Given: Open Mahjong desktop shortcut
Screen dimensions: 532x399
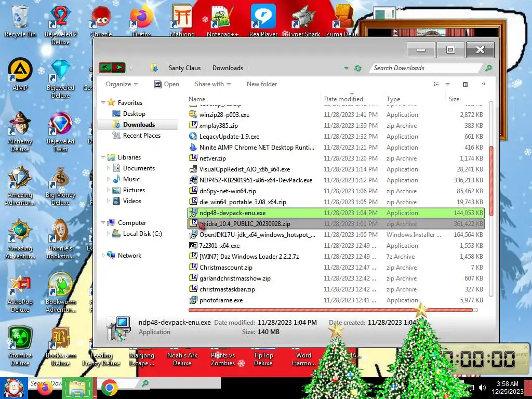Looking at the screenshot, I should coord(182,20).
